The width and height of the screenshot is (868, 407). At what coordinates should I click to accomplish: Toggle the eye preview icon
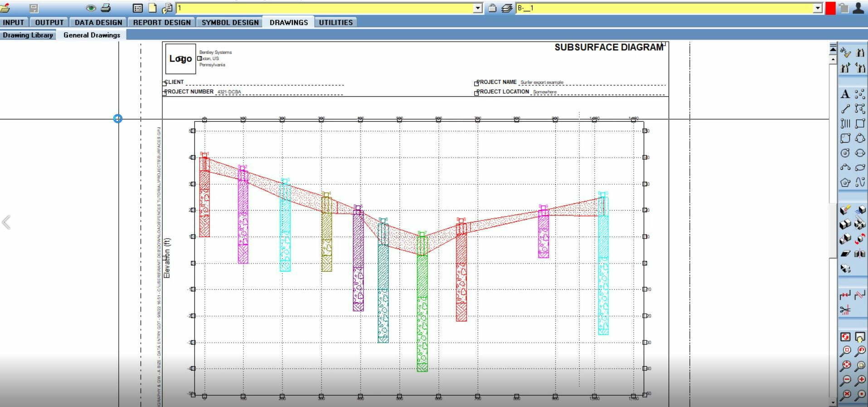tap(91, 8)
